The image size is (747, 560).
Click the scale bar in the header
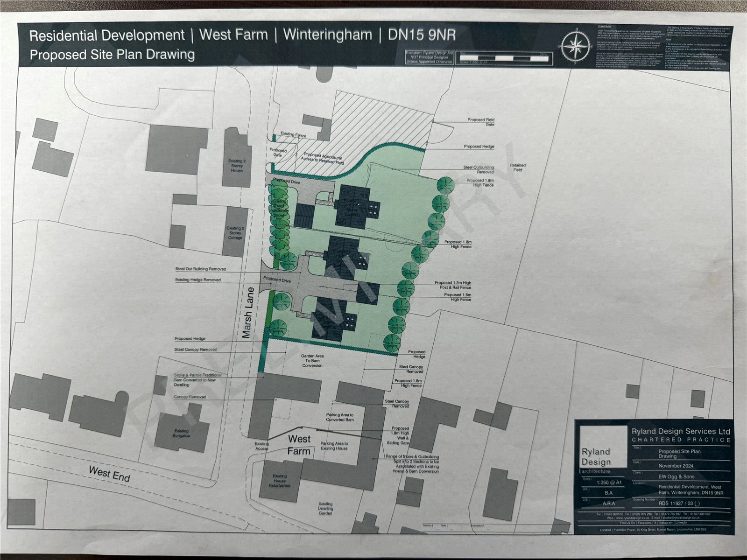click(x=502, y=58)
